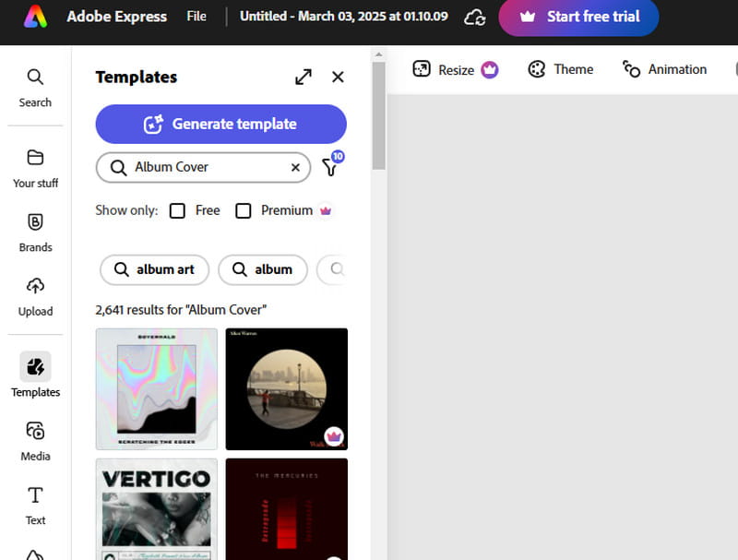Expand the Templates panel to full view
This screenshot has height=560, width=738.
[x=304, y=77]
